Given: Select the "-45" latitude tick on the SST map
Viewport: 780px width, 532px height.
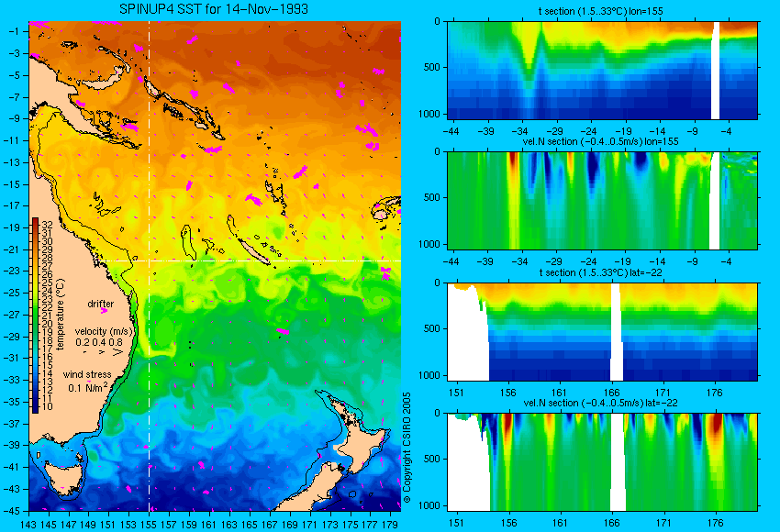Looking at the screenshot, I should click(x=11, y=511).
